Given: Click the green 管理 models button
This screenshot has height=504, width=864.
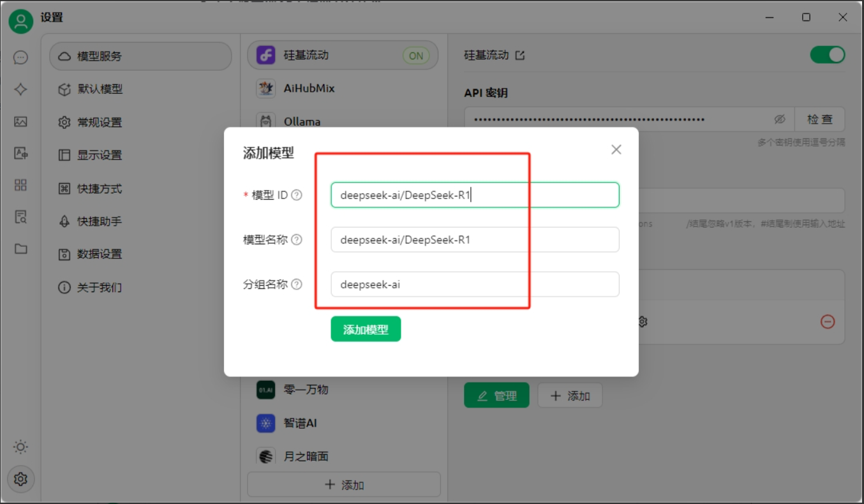Looking at the screenshot, I should (496, 396).
